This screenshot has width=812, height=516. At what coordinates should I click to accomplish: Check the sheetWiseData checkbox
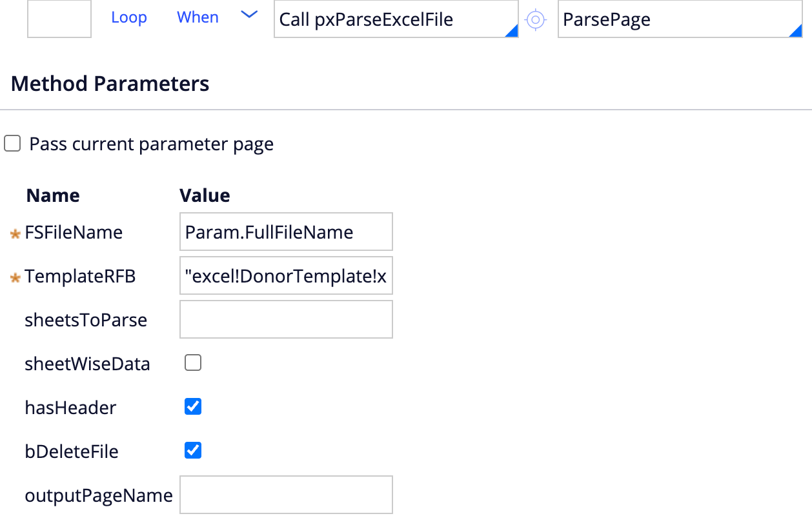coord(193,363)
